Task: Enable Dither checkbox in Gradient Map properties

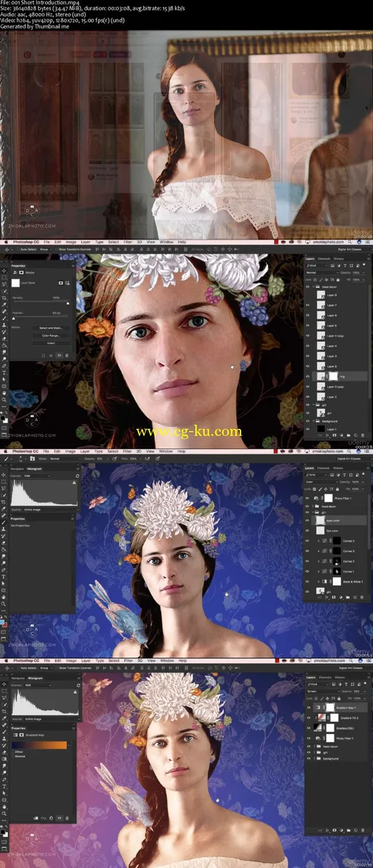Action: (x=13, y=751)
